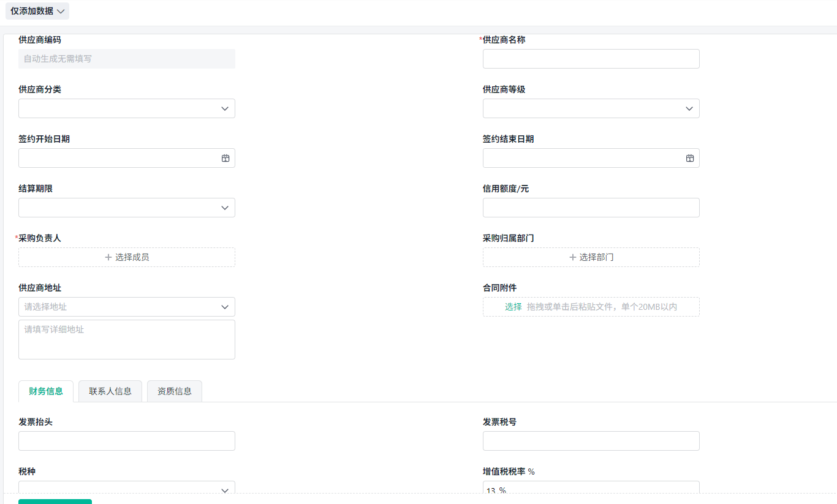Open calendar icon for 签约开始日期

point(225,158)
